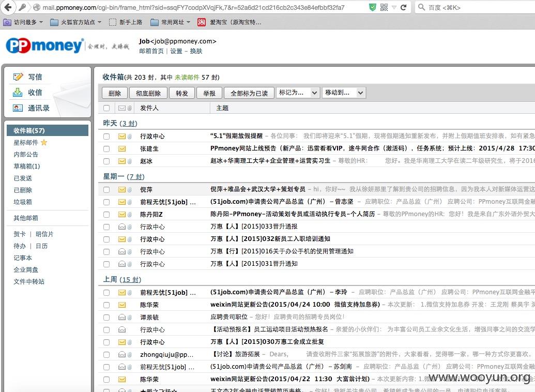Open address bar history dropdown arrow
Image resolution: width=535 pixels, height=392 pixels.
tap(394, 7)
